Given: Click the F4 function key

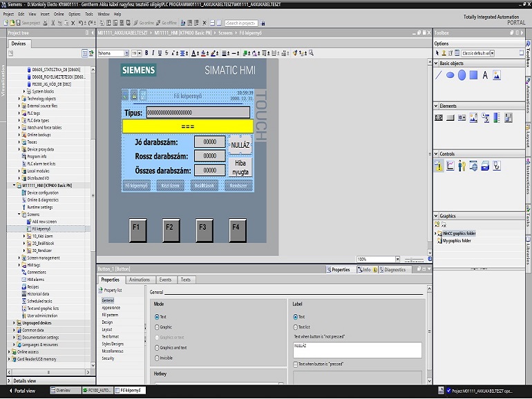Looking at the screenshot, I should point(238,230).
